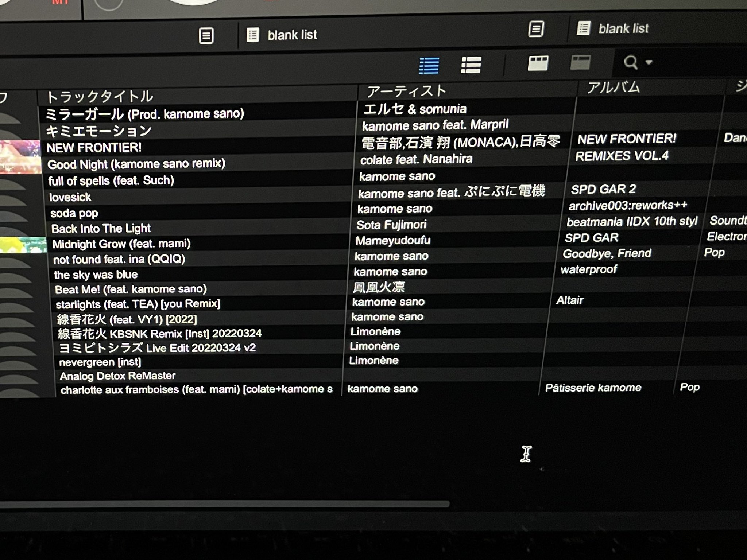Click the Midnight Grow track artwork thumbnail
Image resolution: width=747 pixels, height=560 pixels.
tap(23, 245)
